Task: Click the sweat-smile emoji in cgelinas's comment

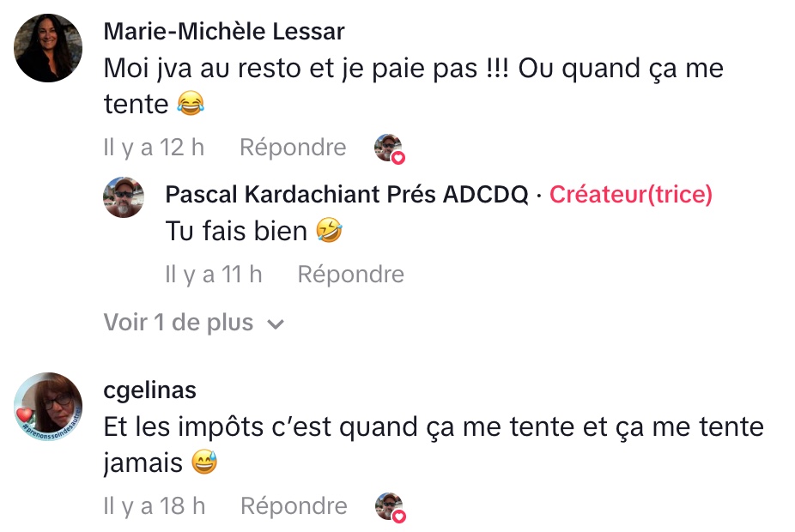Action: [x=203, y=463]
